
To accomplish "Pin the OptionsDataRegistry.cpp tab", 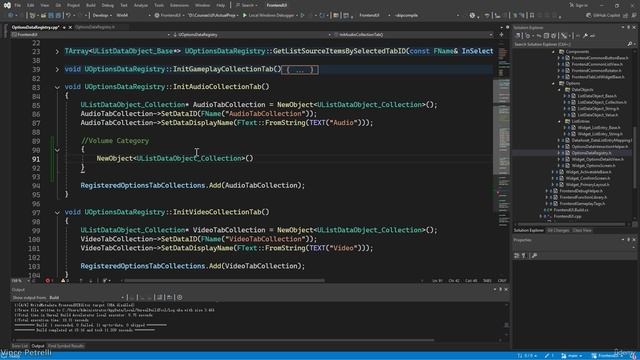I will 64,27.
